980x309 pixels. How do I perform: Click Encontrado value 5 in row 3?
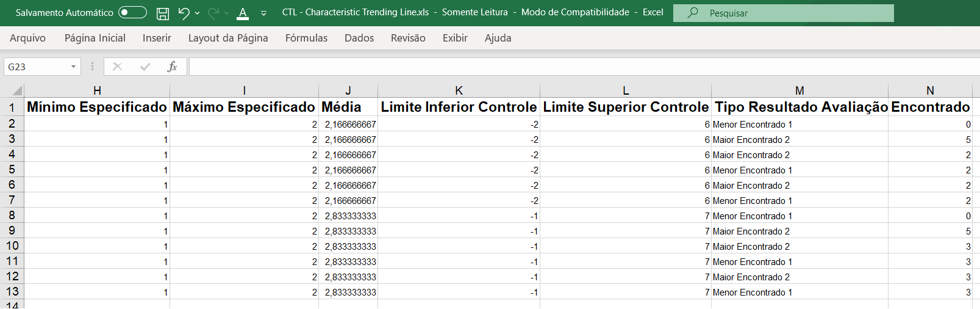(x=930, y=139)
